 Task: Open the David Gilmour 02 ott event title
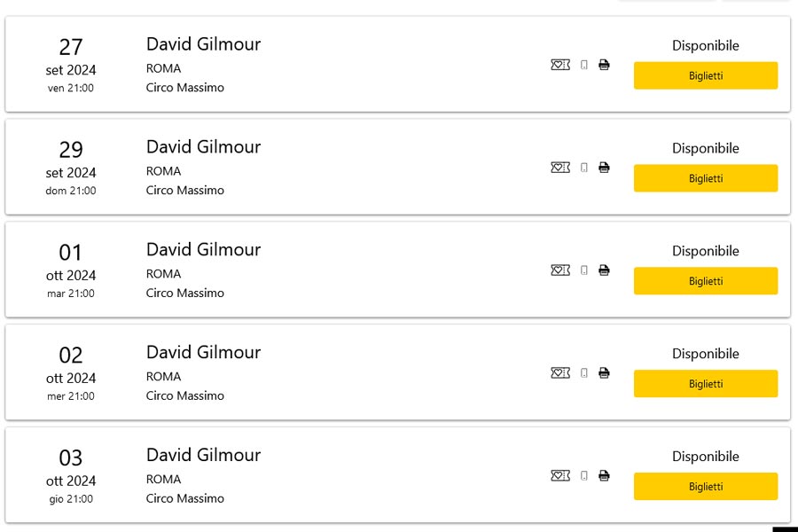[x=203, y=353]
